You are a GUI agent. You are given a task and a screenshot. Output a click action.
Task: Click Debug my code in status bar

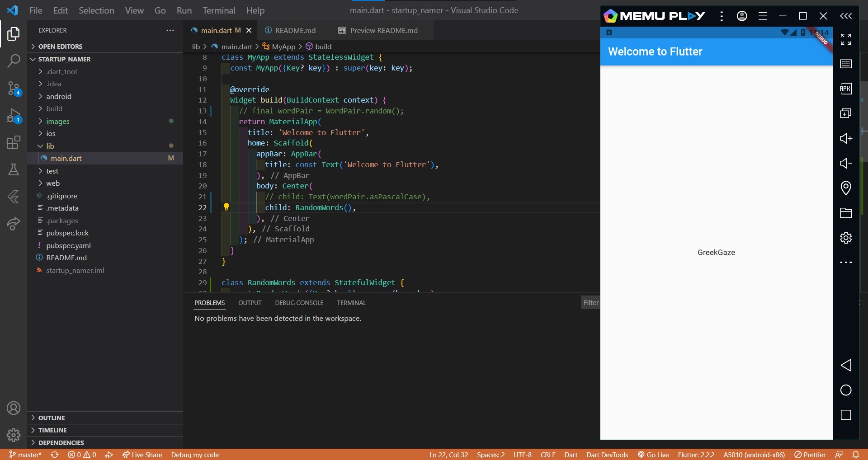(195, 455)
